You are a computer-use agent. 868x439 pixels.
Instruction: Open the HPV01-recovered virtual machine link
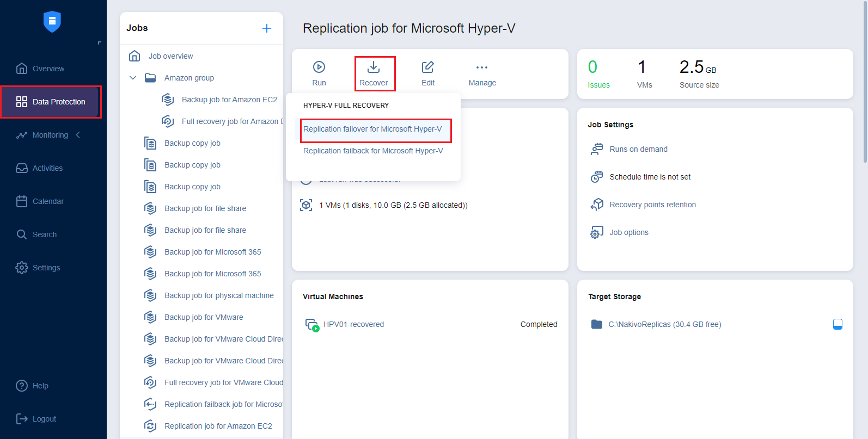(x=353, y=324)
